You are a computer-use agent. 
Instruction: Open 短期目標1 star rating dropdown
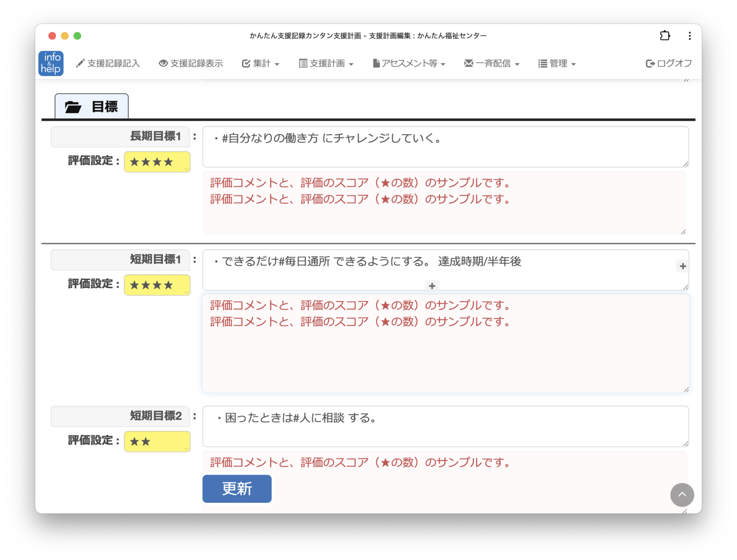click(157, 285)
